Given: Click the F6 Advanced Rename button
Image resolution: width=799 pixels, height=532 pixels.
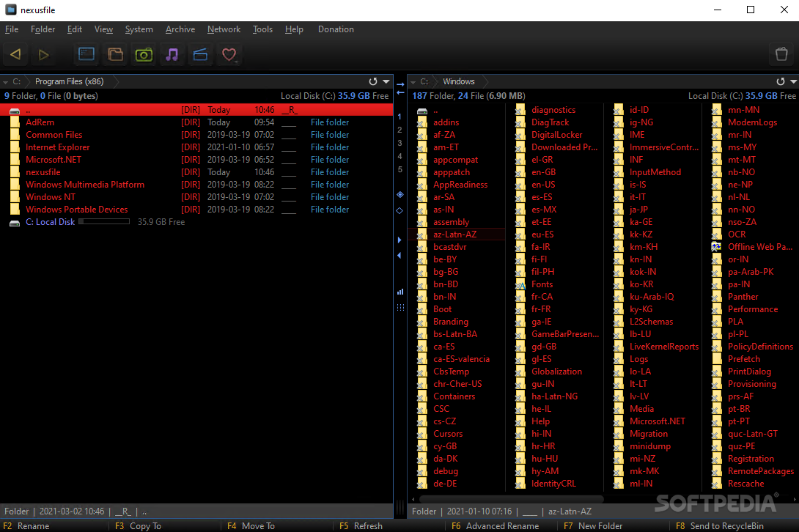Looking at the screenshot, I should pos(495,526).
